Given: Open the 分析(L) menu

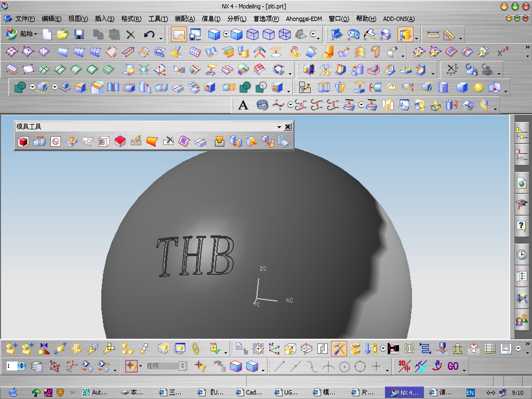Looking at the screenshot, I should (236, 19).
